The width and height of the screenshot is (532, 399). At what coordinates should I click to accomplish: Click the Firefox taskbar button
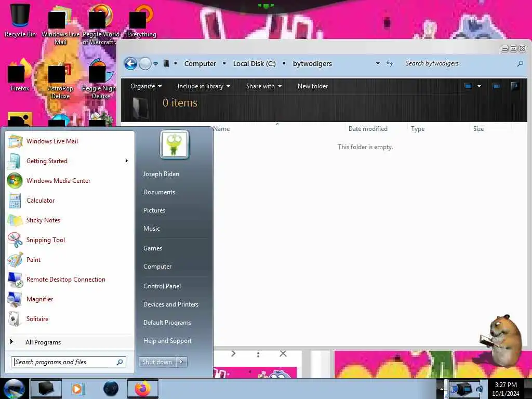pyautogui.click(x=142, y=389)
